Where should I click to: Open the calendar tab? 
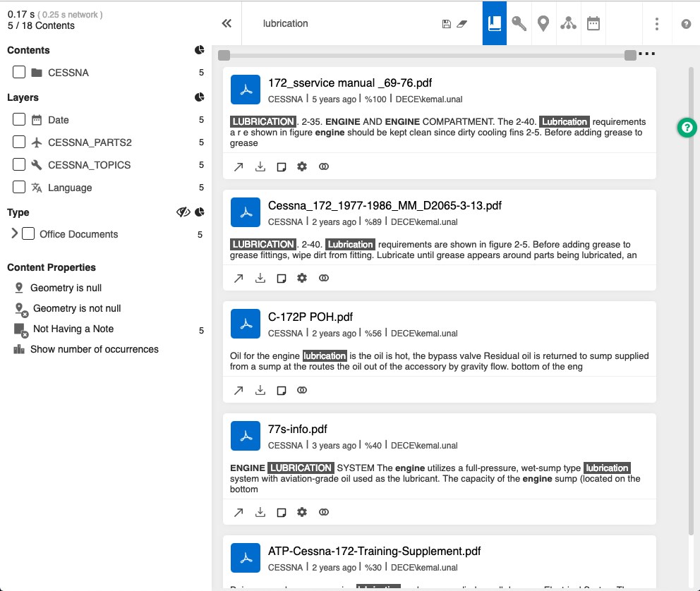point(593,23)
